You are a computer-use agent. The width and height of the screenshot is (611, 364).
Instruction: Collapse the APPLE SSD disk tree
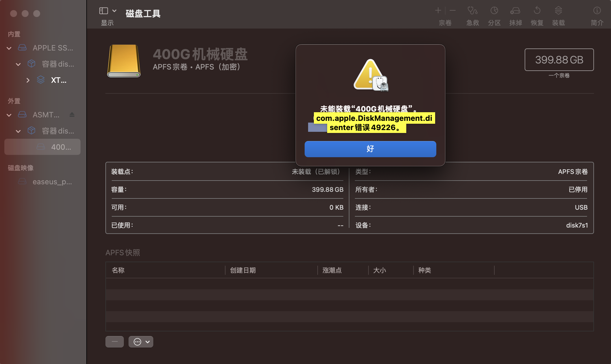pos(9,48)
